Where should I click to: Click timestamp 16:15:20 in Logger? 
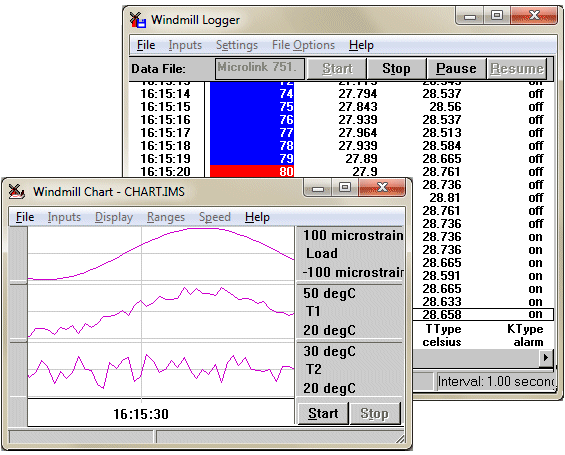[165, 171]
